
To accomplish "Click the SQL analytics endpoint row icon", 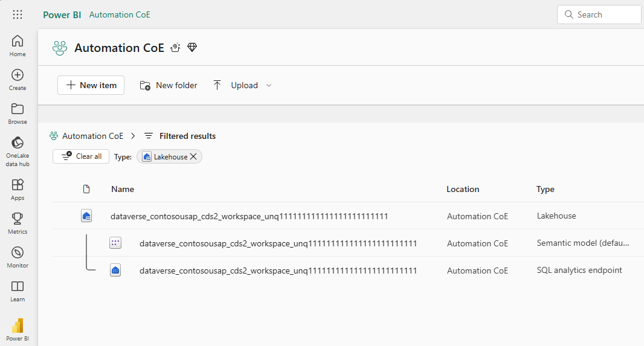I will click(115, 270).
